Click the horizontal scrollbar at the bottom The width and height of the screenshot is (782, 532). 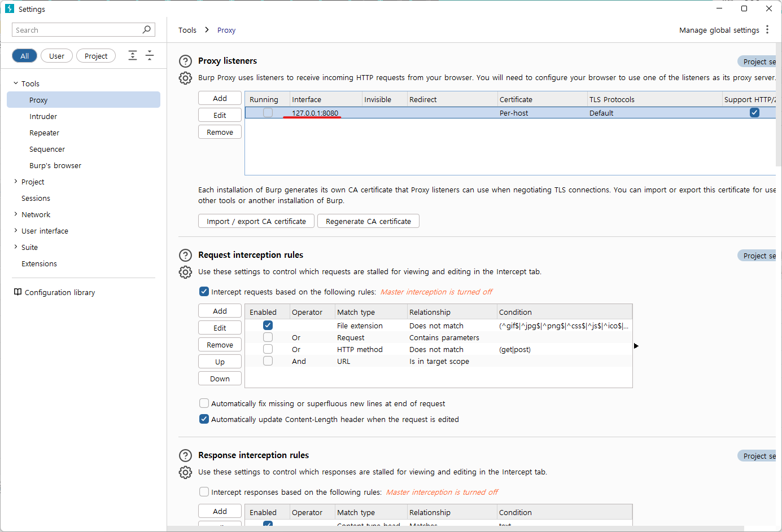[x=455, y=529]
